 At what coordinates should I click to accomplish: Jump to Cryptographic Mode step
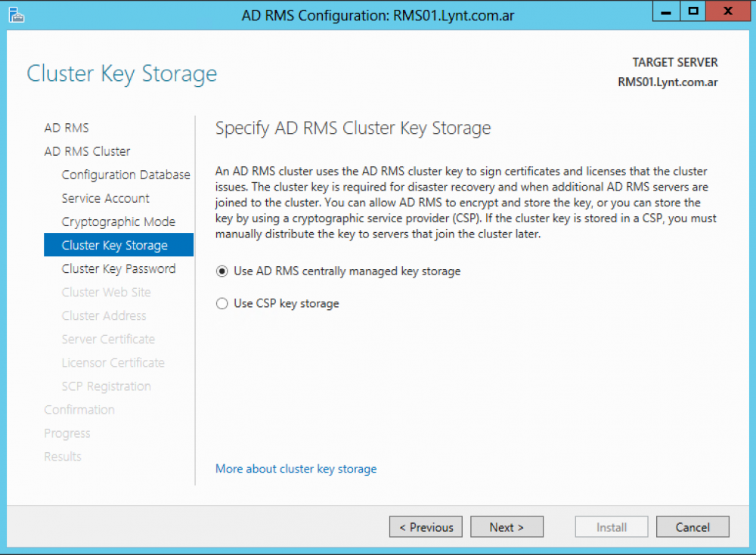click(119, 222)
